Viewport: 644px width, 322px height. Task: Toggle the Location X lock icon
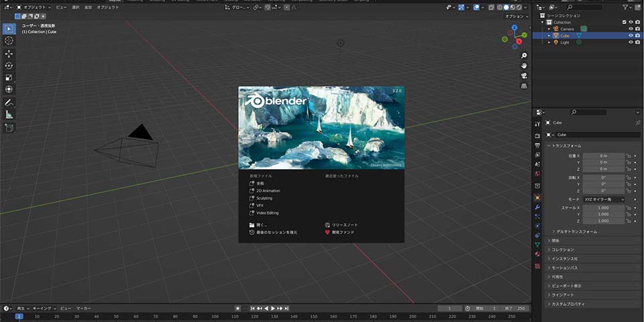click(x=628, y=156)
